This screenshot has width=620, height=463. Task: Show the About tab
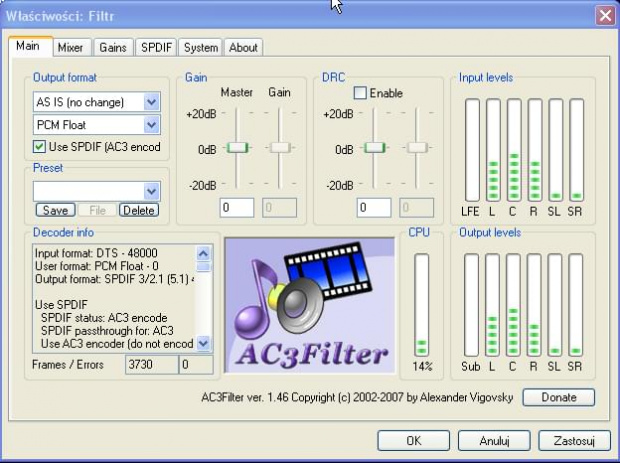pyautogui.click(x=243, y=47)
